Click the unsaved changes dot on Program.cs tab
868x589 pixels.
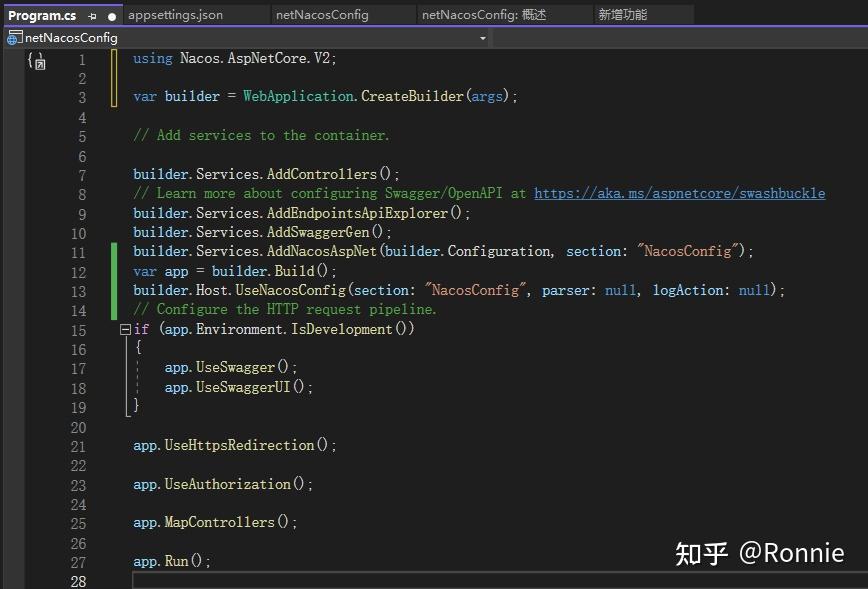coord(112,15)
